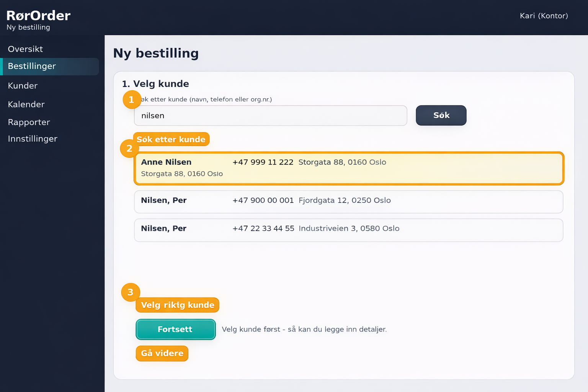Screen dimensions: 588x392
Task: Click the Gå videre hint label
Action: pos(162,353)
